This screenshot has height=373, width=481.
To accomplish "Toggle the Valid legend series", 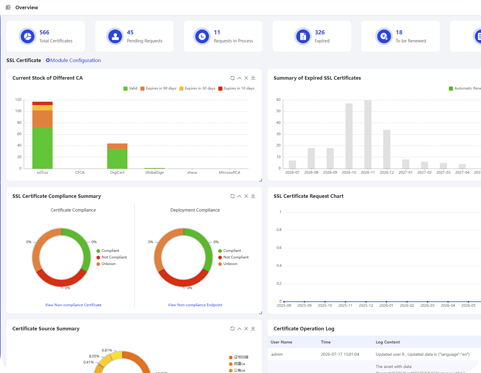I will 130,88.
